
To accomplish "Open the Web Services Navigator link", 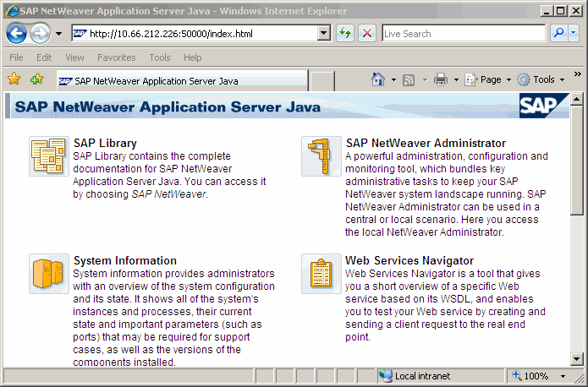I will [x=409, y=260].
